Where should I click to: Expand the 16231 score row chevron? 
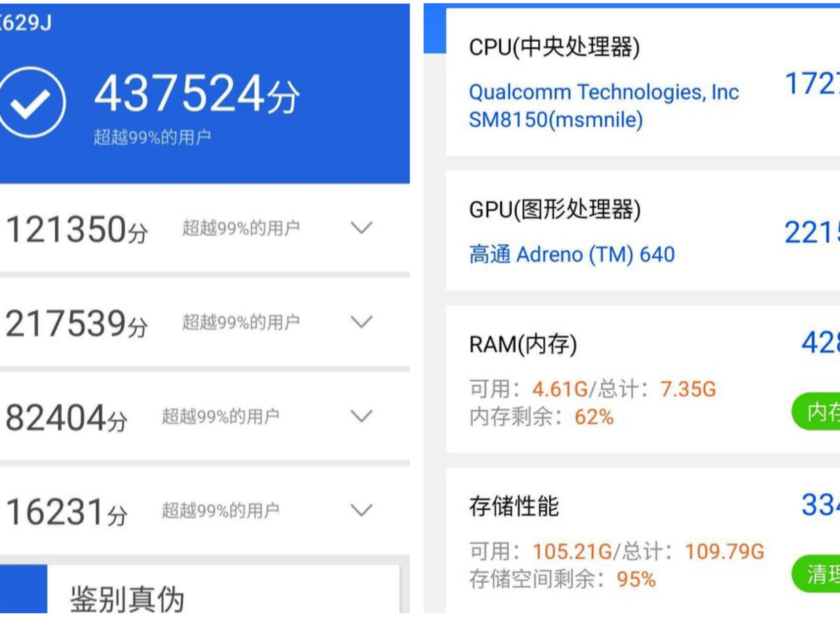click(x=361, y=510)
